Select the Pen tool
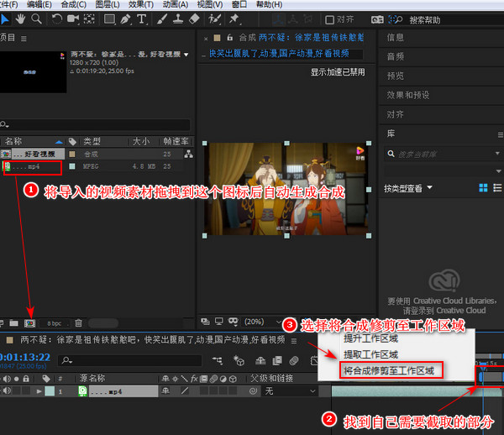This screenshot has height=435, width=504. click(126, 19)
